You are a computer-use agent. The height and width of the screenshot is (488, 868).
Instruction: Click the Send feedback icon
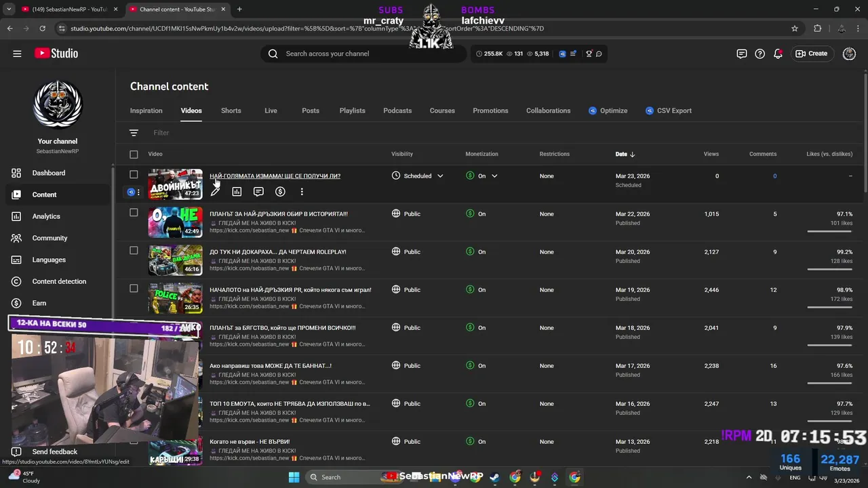[x=16, y=451]
